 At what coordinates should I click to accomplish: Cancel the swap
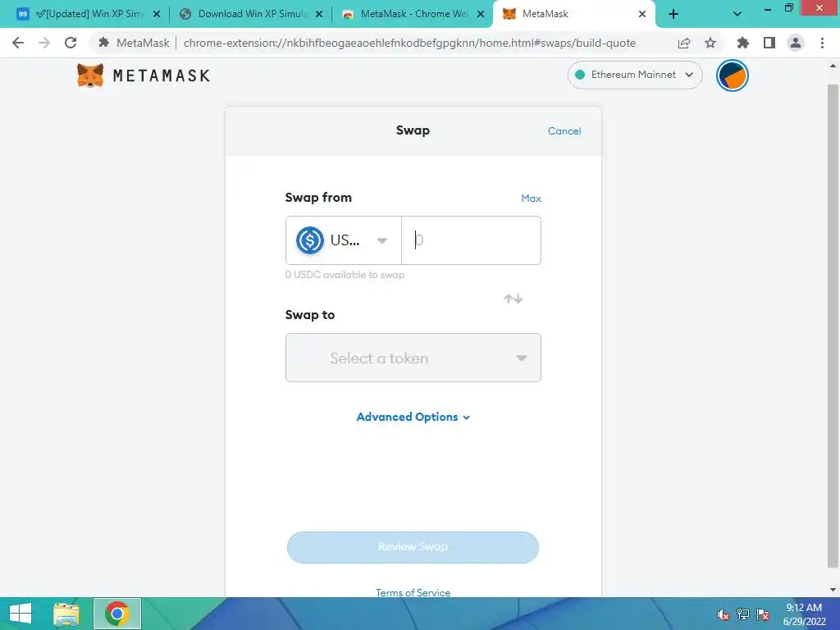coord(564,130)
